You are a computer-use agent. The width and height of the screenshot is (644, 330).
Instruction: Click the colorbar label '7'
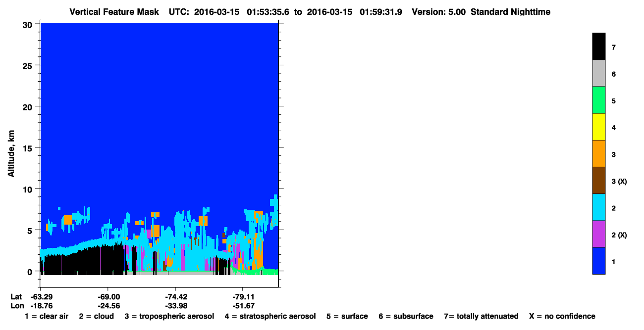(x=614, y=47)
